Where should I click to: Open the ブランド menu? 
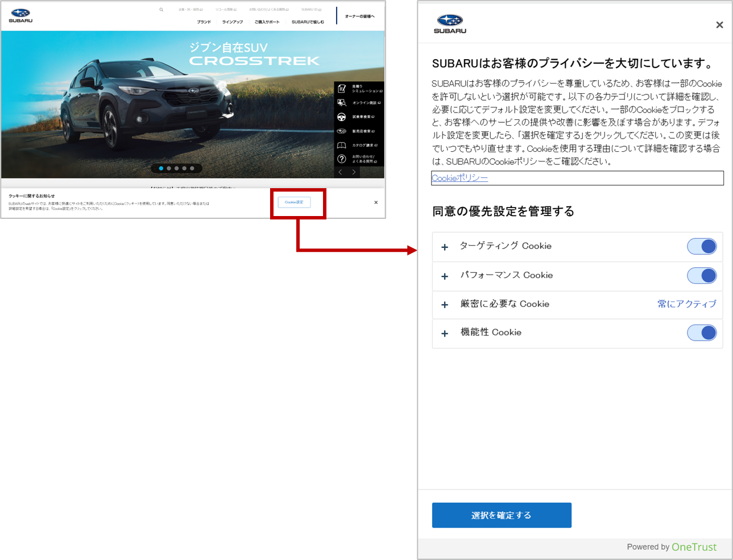204,22
